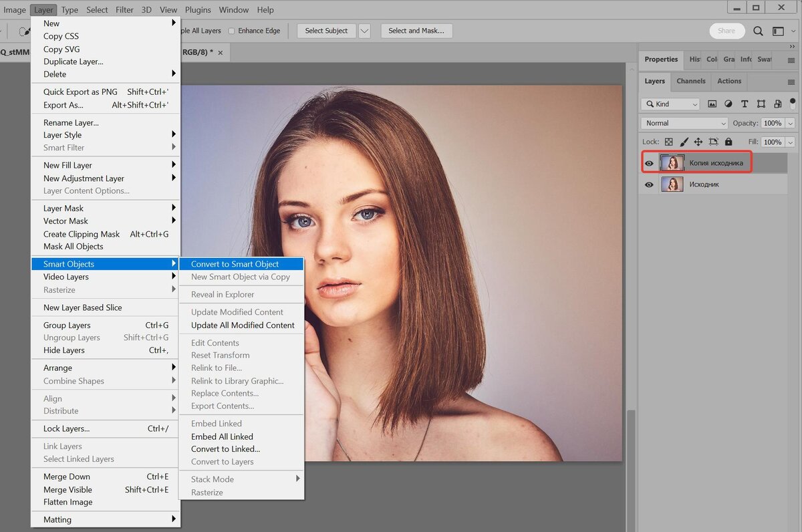Filter layers by pixel layer icon
Viewport: 802px width, 532px height.
712,104
